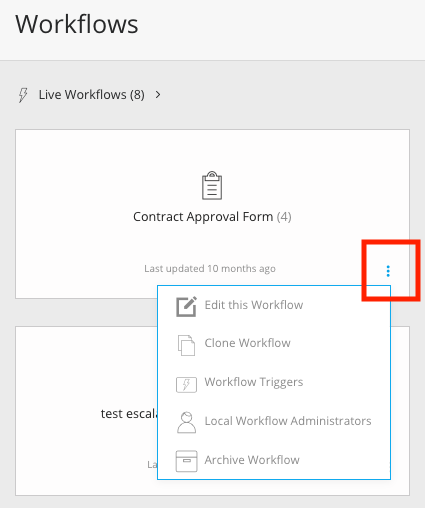Image resolution: width=425 pixels, height=508 pixels.
Task: Click the lightning triggers icon in menu
Action: (x=186, y=384)
